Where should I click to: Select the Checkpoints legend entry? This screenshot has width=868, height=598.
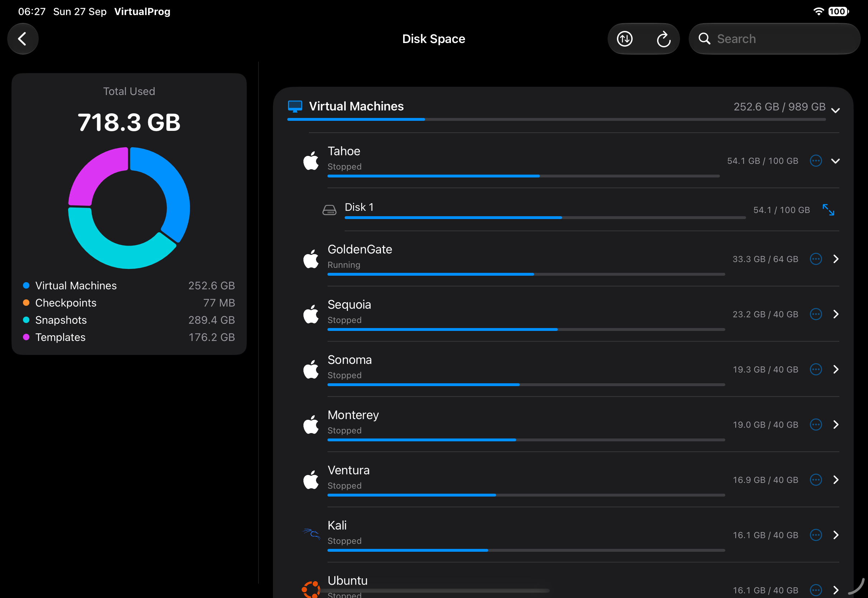129,303
